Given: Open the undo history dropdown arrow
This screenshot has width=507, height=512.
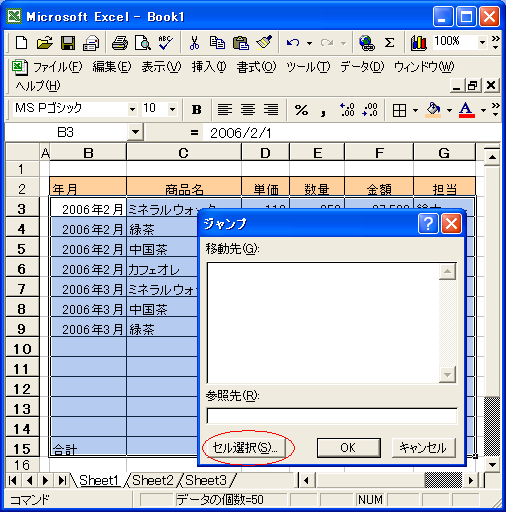Looking at the screenshot, I should (x=310, y=43).
